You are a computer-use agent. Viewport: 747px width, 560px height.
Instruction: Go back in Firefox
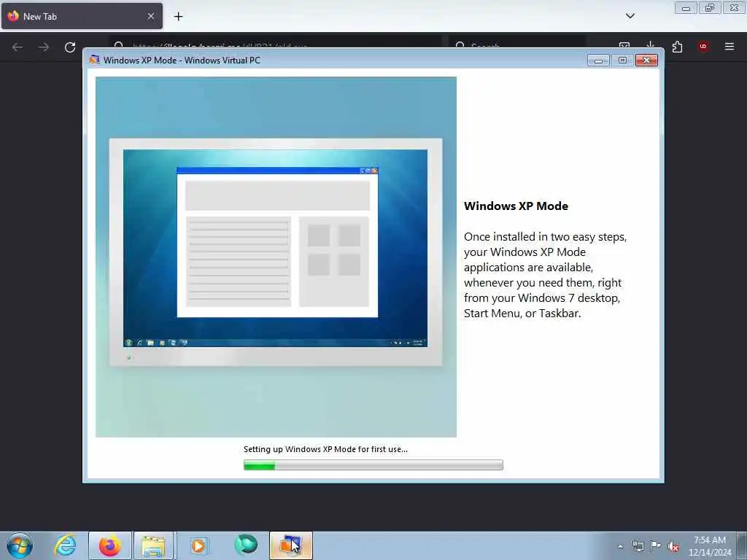click(18, 47)
